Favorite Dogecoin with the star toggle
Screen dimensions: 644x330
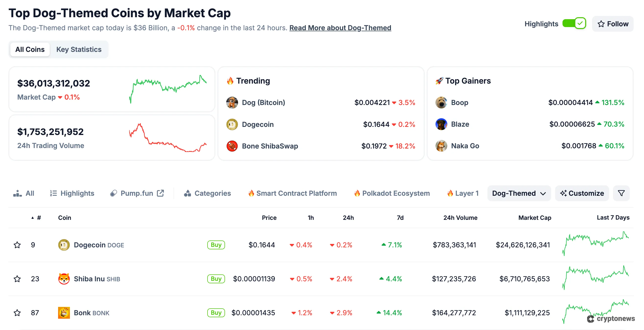pyautogui.click(x=17, y=245)
